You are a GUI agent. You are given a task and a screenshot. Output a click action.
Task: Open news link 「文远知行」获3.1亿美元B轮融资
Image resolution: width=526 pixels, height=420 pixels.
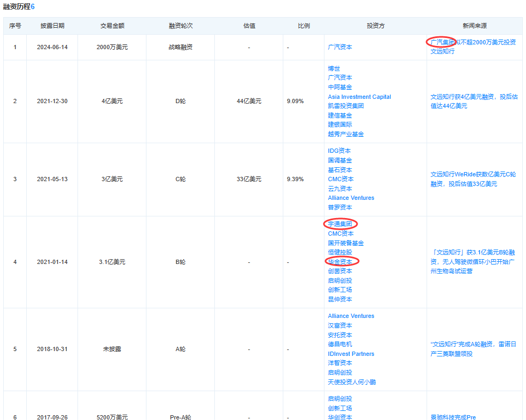tap(473, 262)
